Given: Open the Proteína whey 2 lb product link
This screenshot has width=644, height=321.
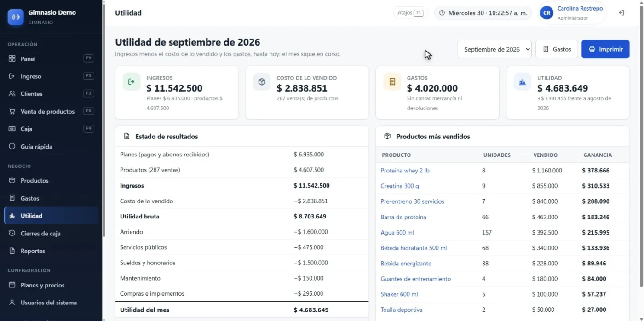Looking at the screenshot, I should coord(405,171).
